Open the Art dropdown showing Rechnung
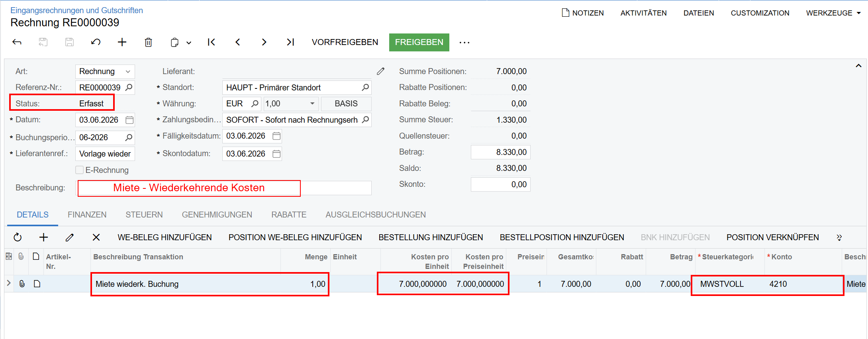Image resolution: width=868 pixels, height=339 pixels. click(105, 71)
